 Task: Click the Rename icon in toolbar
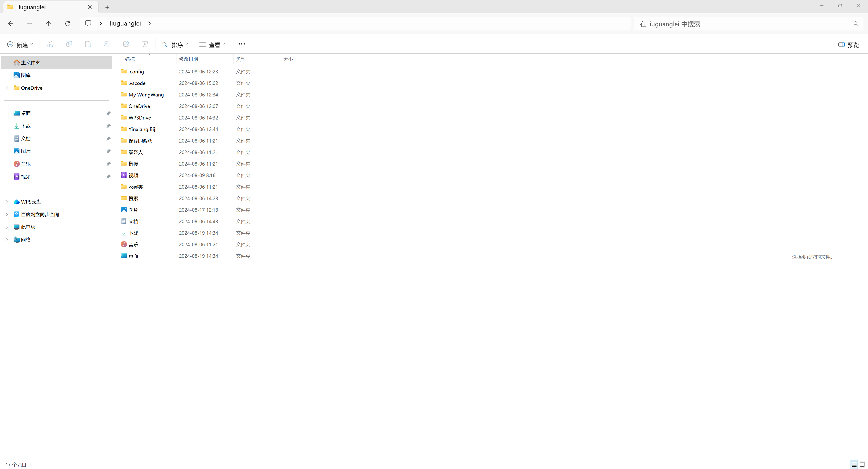click(x=107, y=44)
